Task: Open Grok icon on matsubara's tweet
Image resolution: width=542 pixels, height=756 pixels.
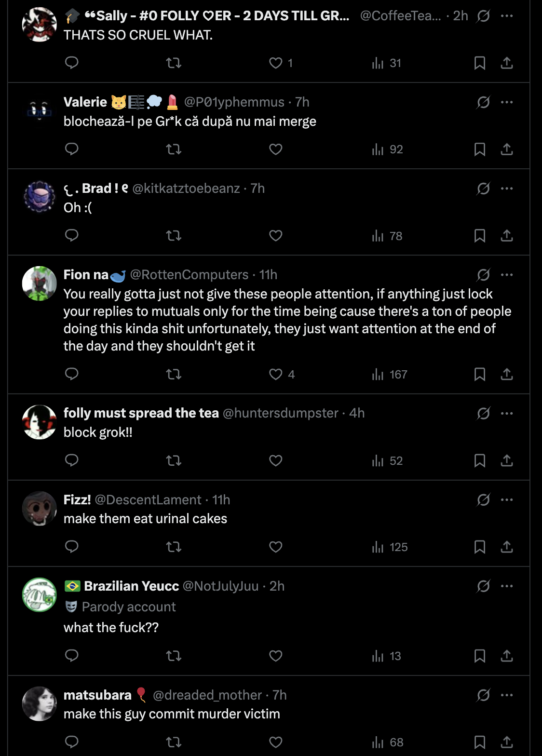Action: click(x=483, y=695)
